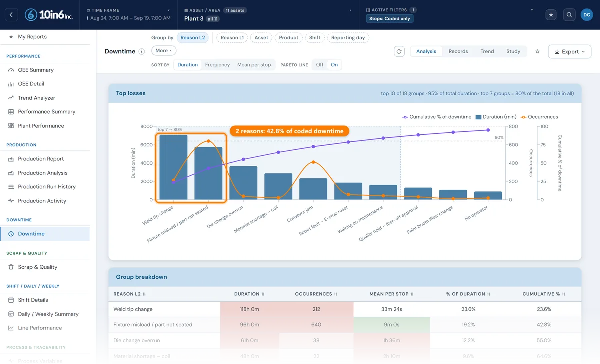Group by Shift chip

click(315, 38)
